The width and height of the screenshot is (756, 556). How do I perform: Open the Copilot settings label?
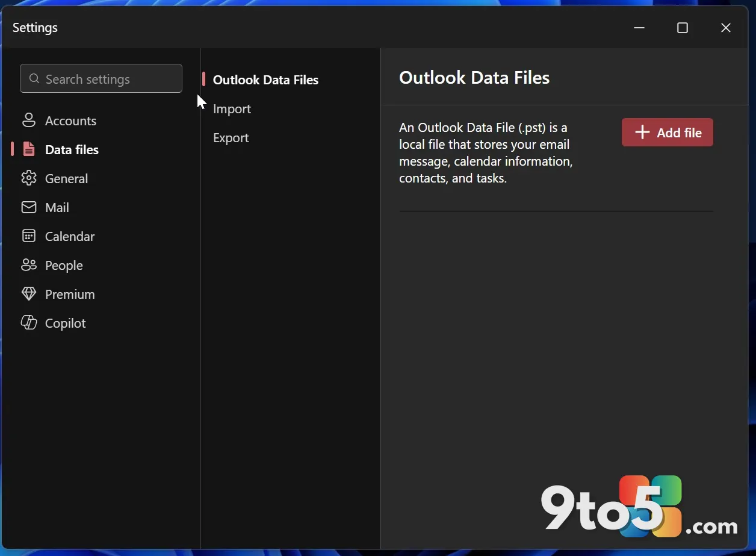(66, 323)
